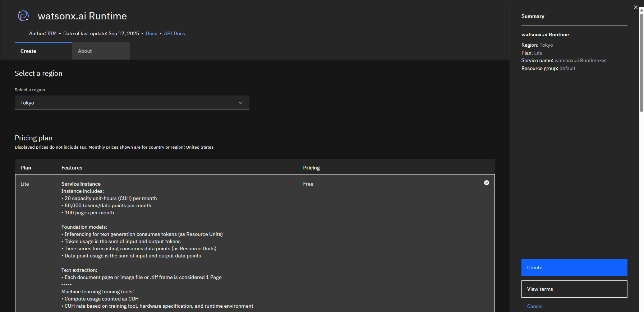Click the View terms button
Viewport: 644px width, 312px height.
(574, 289)
